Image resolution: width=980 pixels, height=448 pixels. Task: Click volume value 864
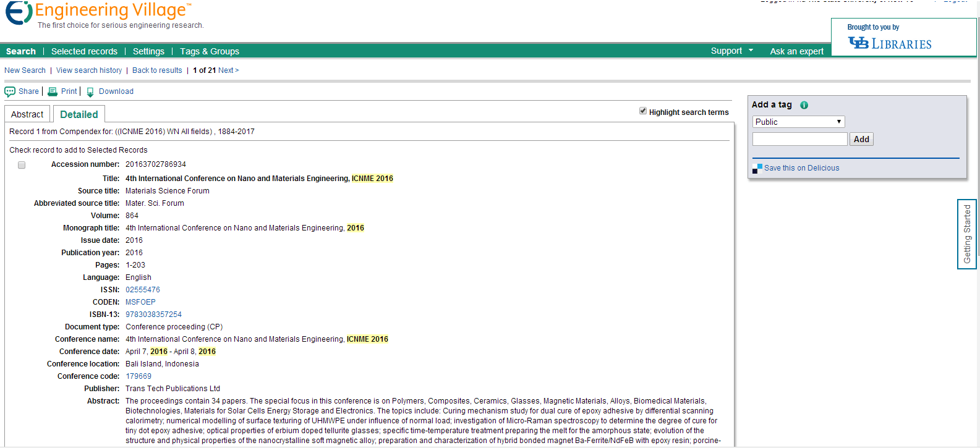(x=132, y=216)
